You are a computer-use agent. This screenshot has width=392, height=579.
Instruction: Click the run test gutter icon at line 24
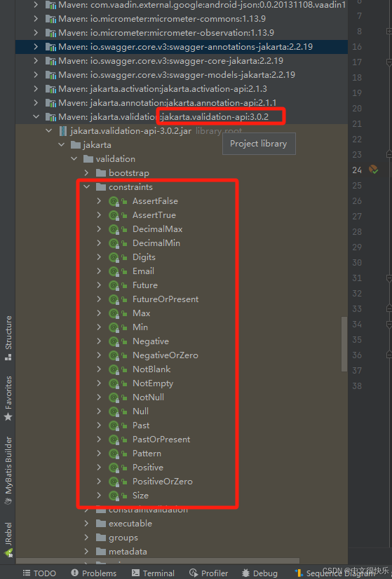[374, 170]
